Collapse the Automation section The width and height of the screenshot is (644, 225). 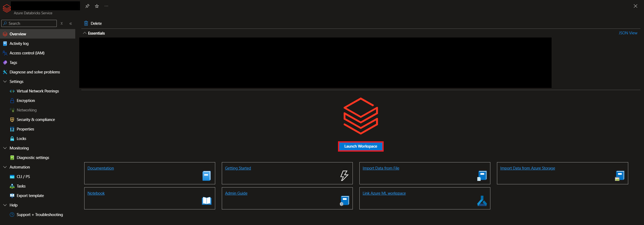point(5,167)
